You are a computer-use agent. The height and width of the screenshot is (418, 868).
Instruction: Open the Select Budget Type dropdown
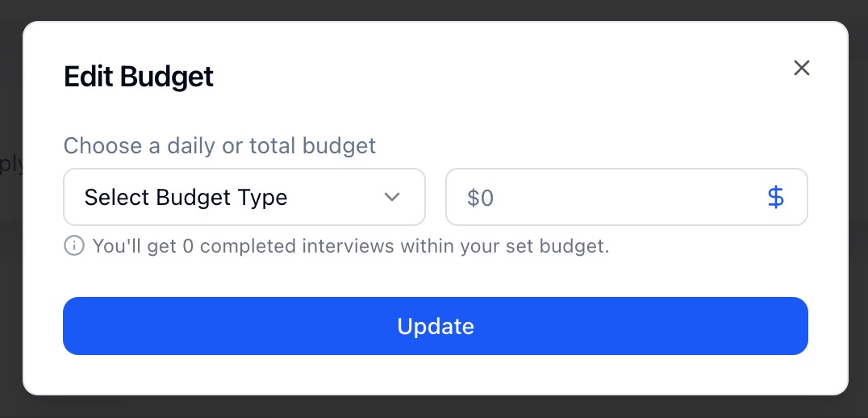pyautogui.click(x=244, y=197)
